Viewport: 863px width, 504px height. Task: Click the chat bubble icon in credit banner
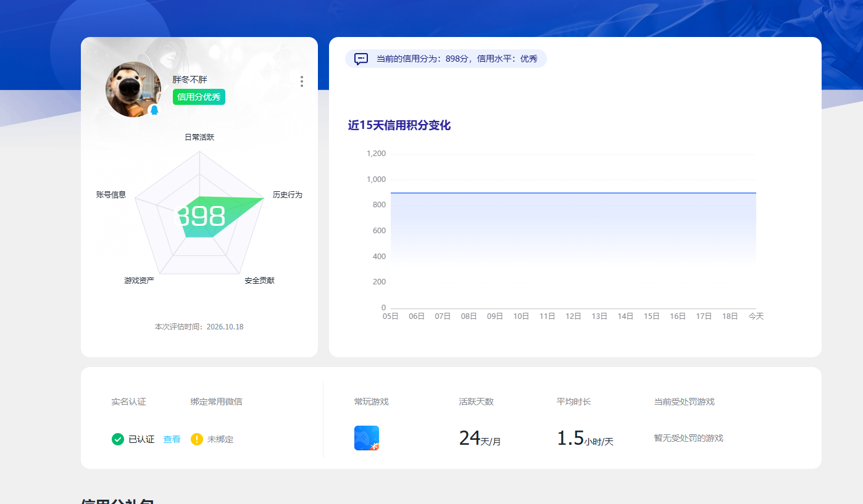[x=361, y=59]
